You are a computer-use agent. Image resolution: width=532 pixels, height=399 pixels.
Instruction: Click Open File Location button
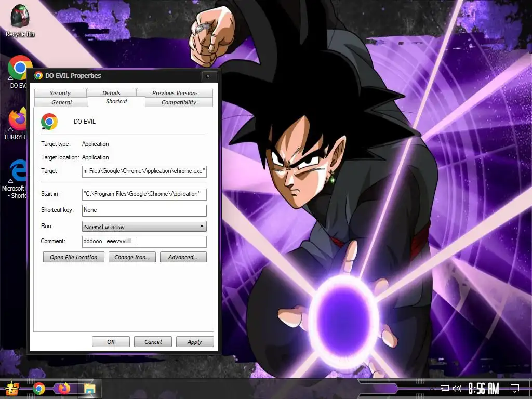(74, 257)
